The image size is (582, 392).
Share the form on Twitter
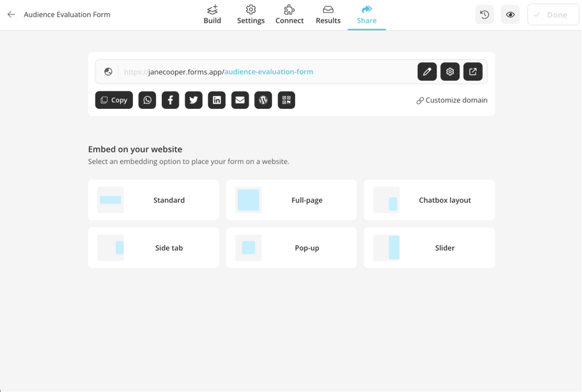193,99
